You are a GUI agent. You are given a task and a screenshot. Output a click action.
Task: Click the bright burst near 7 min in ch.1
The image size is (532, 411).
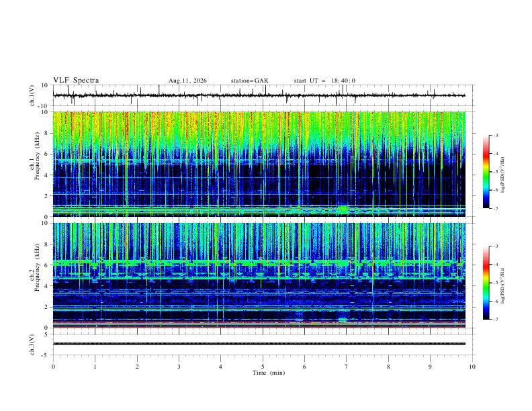point(343,210)
